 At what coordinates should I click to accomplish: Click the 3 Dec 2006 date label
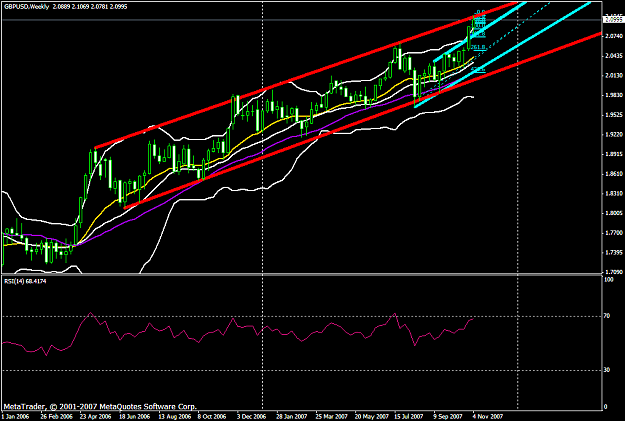click(x=251, y=417)
